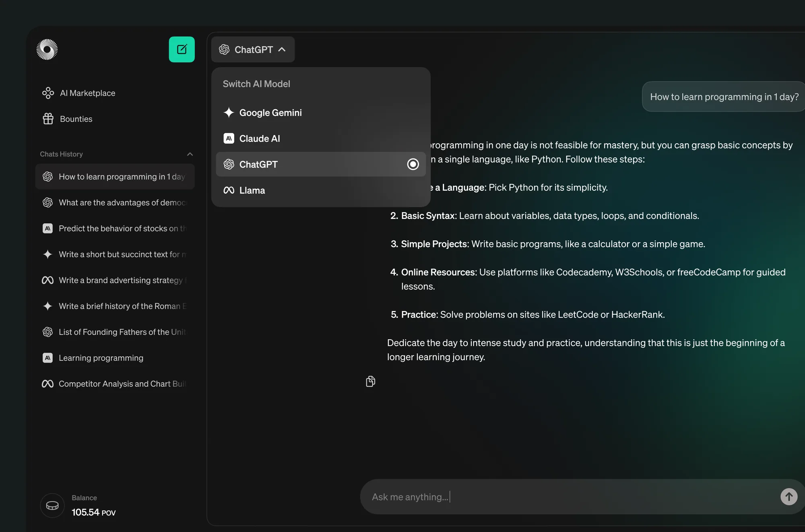Click the Claude AI logo icon in the model menu
Viewport: 805px width, 532px height.
pos(229,138)
